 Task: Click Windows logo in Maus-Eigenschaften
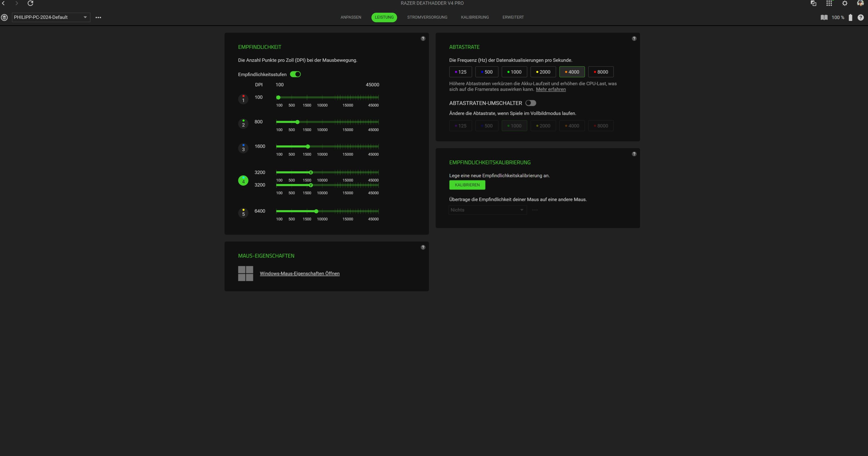point(245,274)
